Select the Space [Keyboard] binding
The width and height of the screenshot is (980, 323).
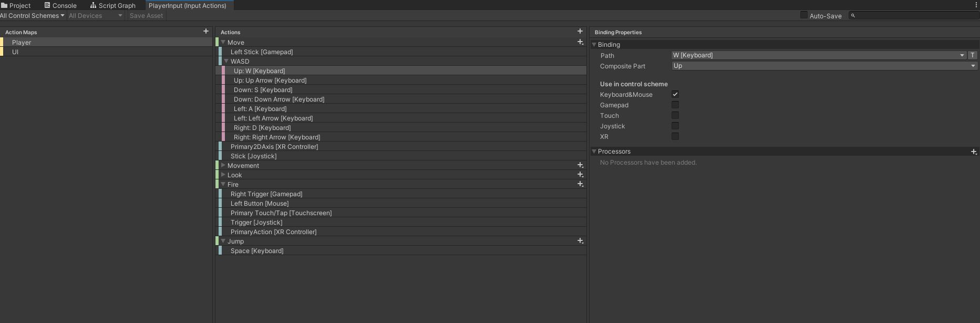257,251
